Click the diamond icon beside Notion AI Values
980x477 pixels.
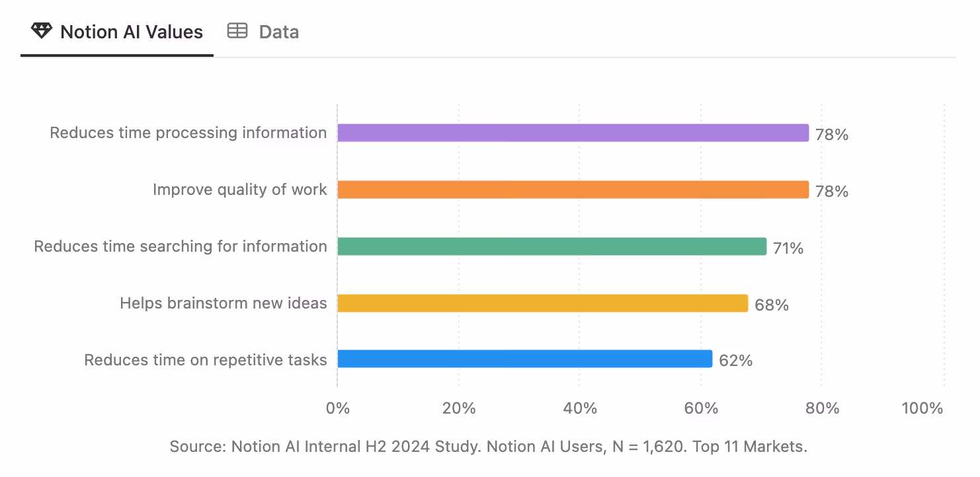click(x=41, y=30)
